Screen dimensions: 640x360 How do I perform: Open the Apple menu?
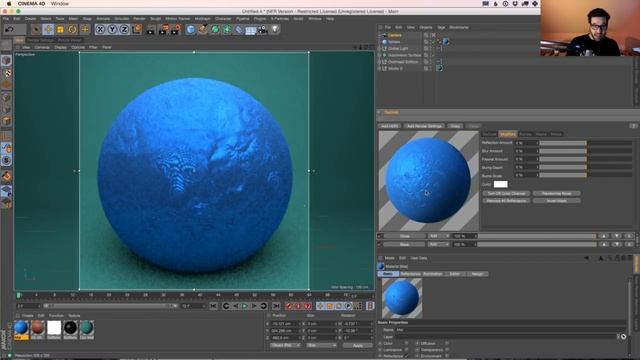(9, 4)
